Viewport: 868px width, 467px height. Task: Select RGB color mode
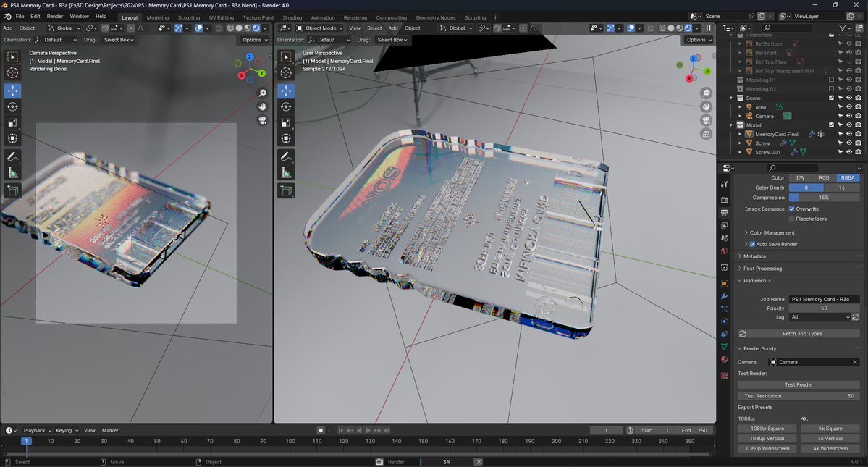pyautogui.click(x=825, y=177)
